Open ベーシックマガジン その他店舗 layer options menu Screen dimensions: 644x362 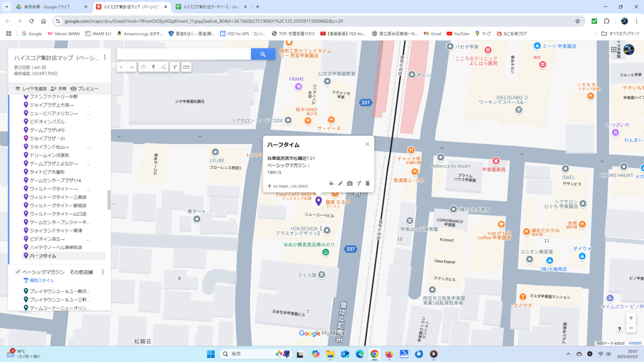point(103,272)
